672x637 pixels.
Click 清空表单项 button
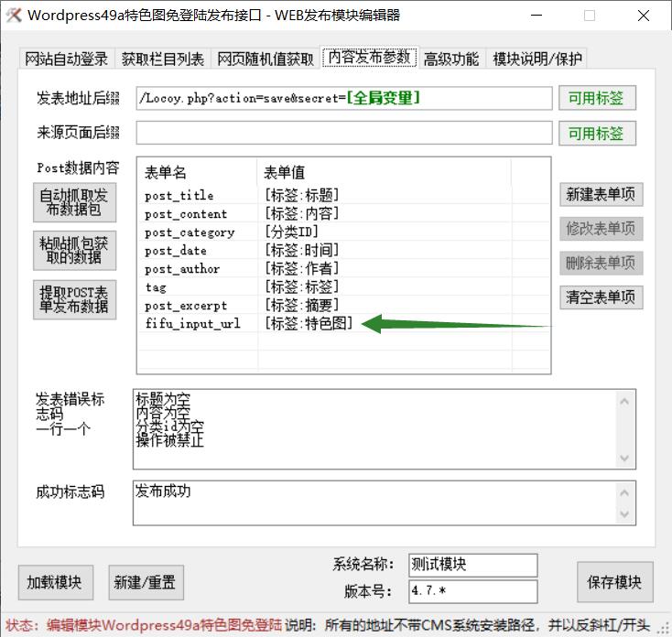coord(601,297)
